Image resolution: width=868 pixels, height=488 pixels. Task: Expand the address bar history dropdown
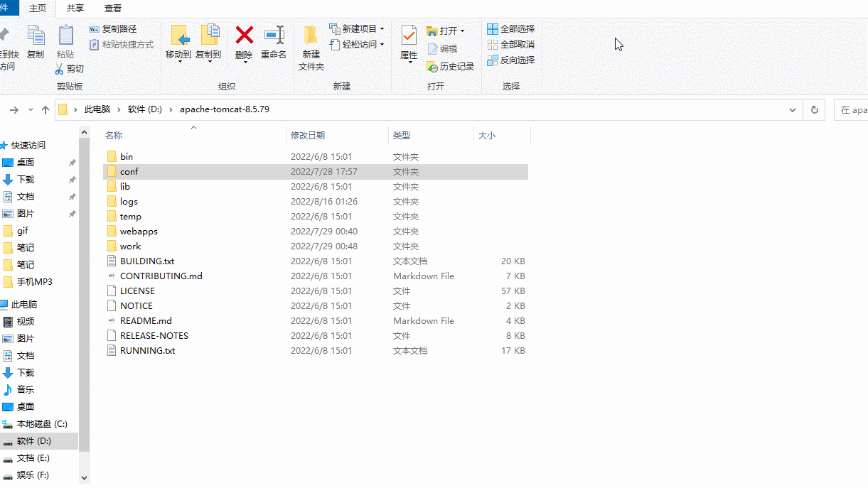[793, 110]
